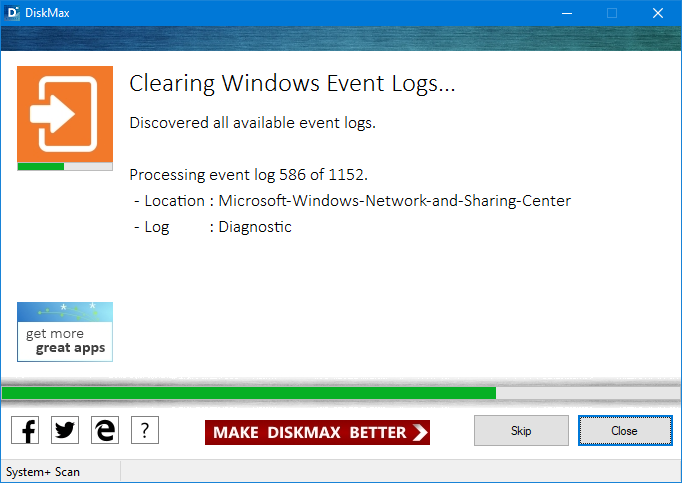Image resolution: width=682 pixels, height=483 pixels.
Task: Open the Internet Explorer website icon
Action: click(x=105, y=430)
